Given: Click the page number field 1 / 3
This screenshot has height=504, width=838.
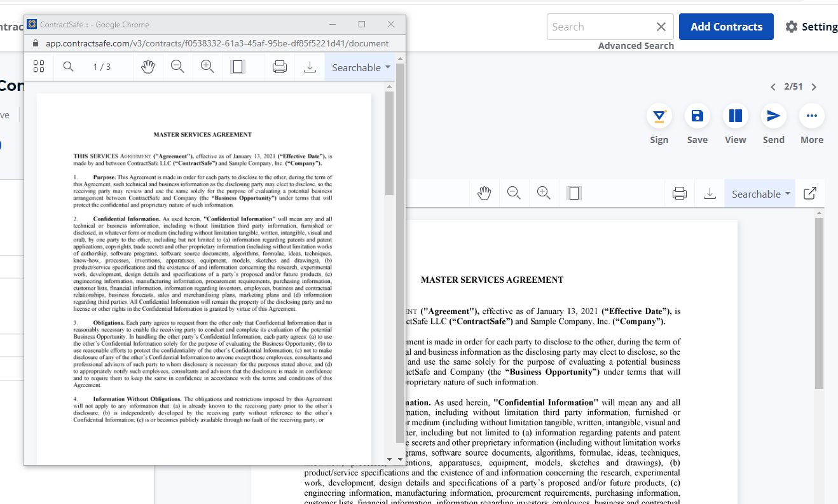Looking at the screenshot, I should tap(102, 67).
